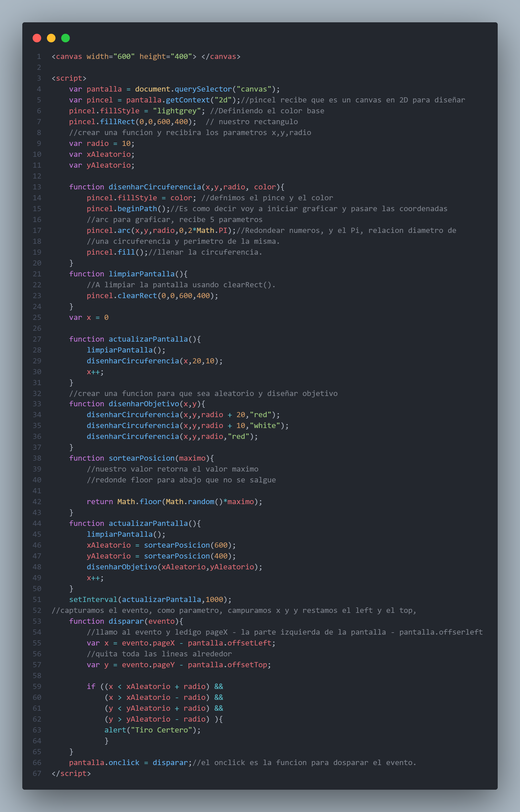Click the closing </script> tag

pos(71,773)
